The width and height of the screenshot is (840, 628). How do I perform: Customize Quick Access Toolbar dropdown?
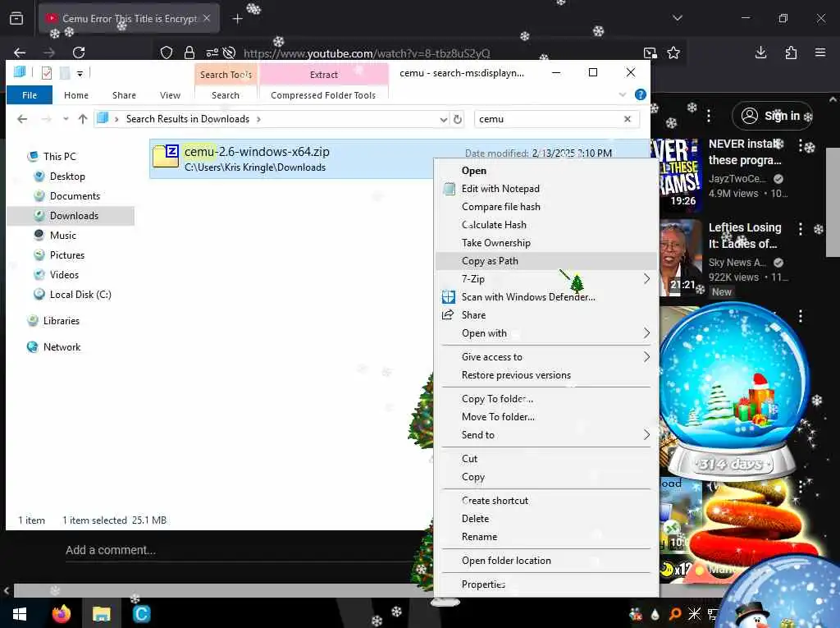tap(80, 74)
